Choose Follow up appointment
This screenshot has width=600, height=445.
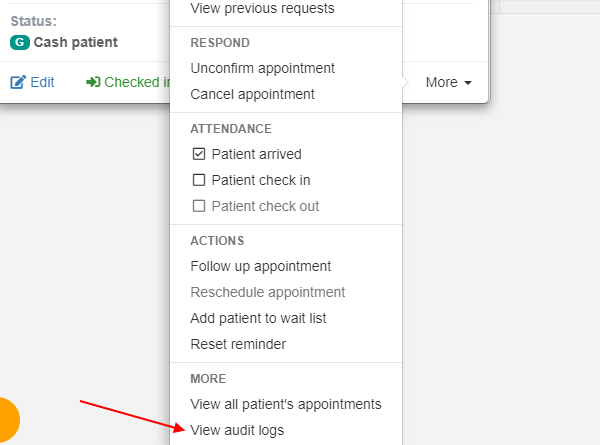[x=261, y=266]
